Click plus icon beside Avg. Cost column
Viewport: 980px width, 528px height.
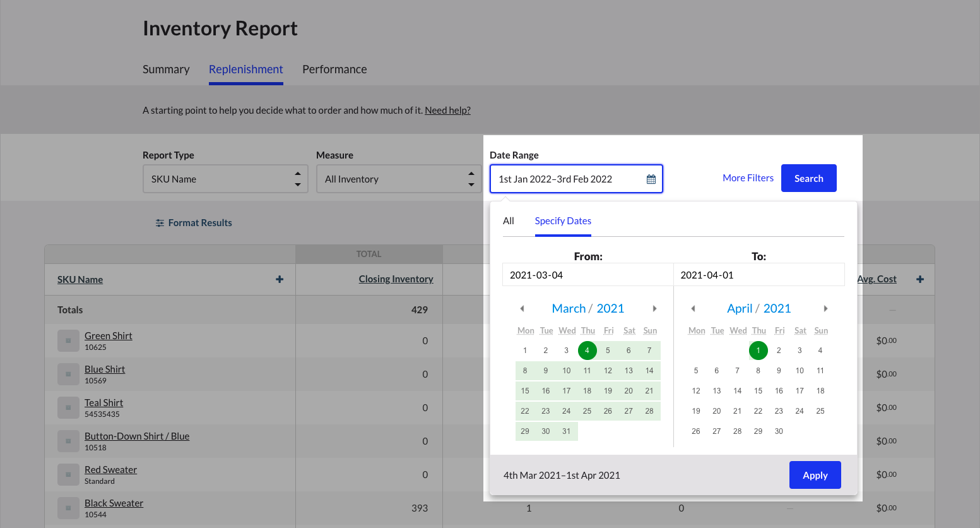click(920, 279)
